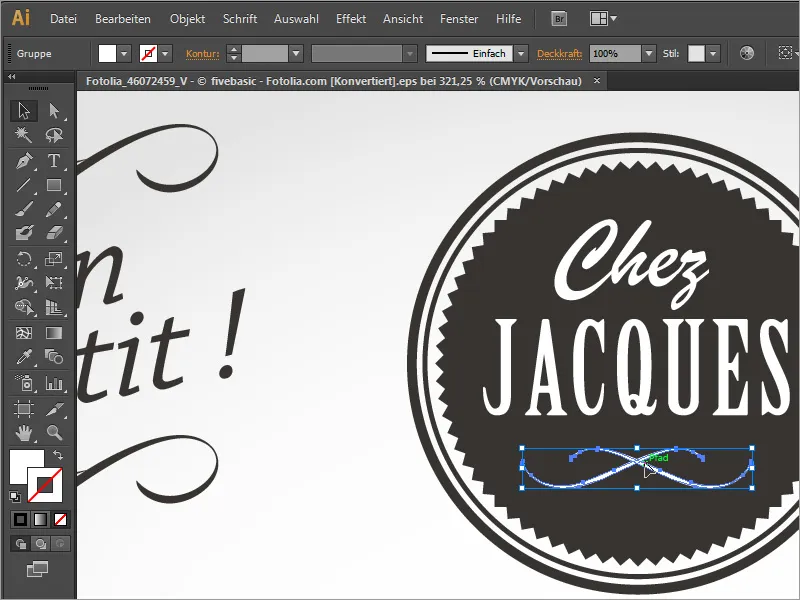The height and width of the screenshot is (600, 800).
Task: Click the Deckkraft opacity link
Action: point(559,54)
